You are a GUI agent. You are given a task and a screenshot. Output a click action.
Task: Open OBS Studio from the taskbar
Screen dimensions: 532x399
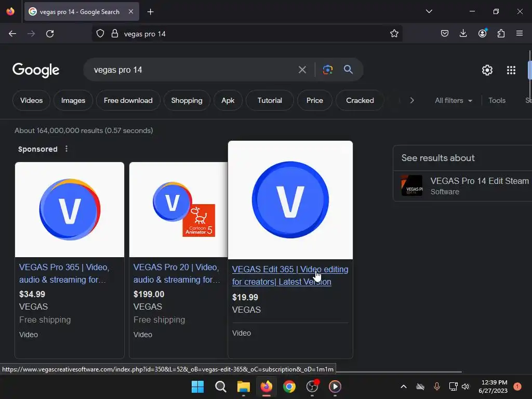312,387
